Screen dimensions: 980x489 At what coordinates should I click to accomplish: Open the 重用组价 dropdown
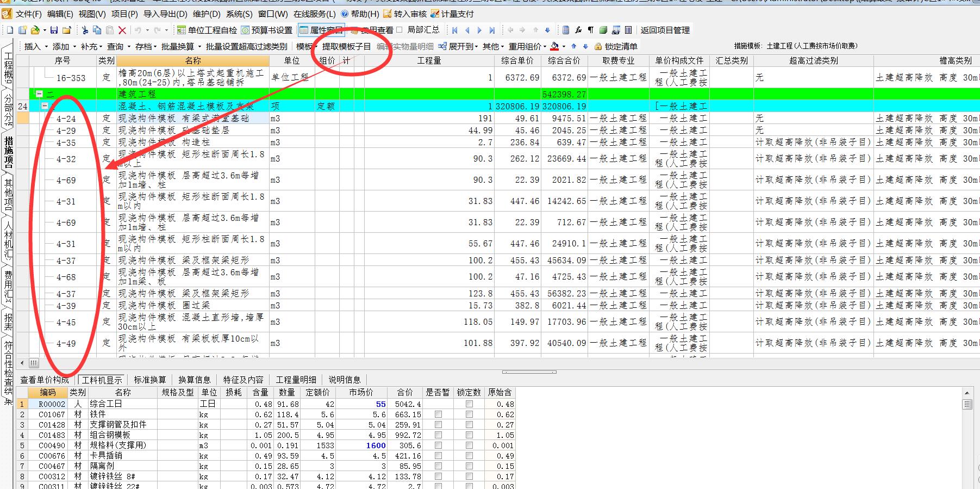click(x=528, y=46)
